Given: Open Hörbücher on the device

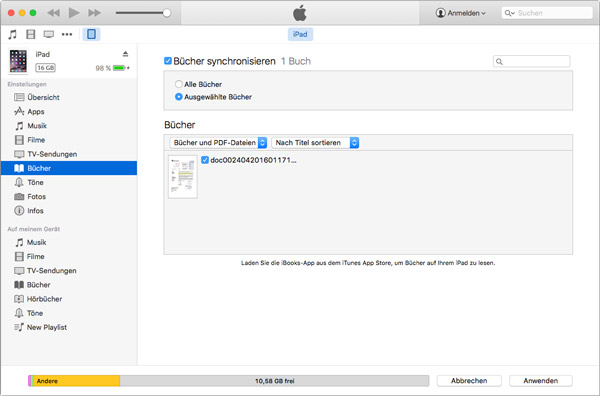Looking at the screenshot, I should point(69,299).
